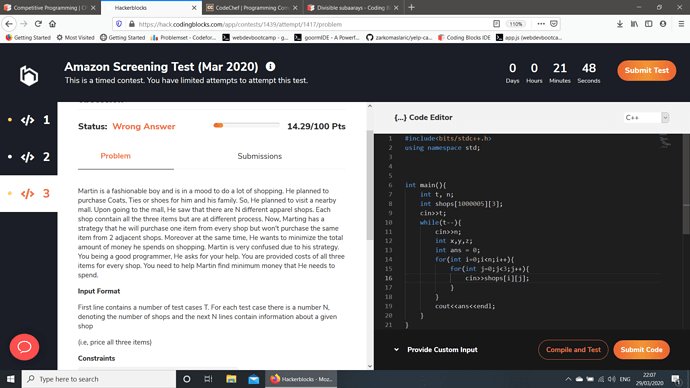Open the C++ language dropdown
Screen dimensions: 690x388
click(646, 117)
